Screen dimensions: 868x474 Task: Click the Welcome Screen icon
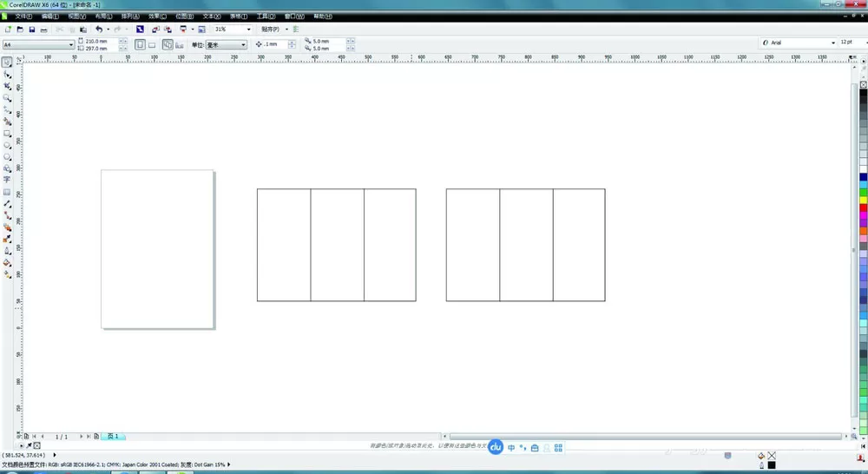201,30
